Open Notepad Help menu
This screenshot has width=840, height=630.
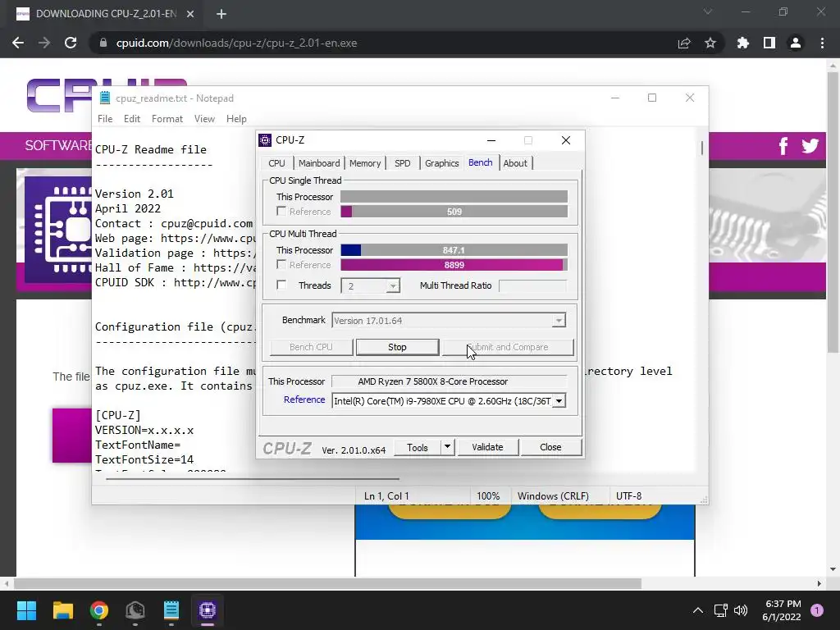pos(236,119)
